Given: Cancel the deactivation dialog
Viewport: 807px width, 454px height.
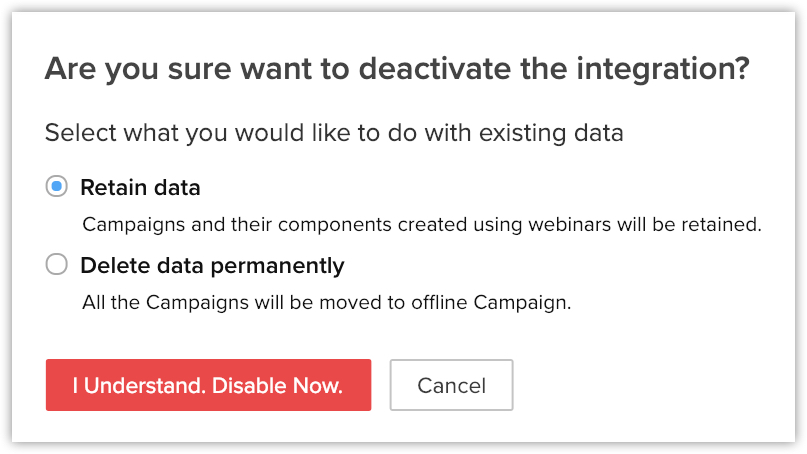Looking at the screenshot, I should [451, 385].
